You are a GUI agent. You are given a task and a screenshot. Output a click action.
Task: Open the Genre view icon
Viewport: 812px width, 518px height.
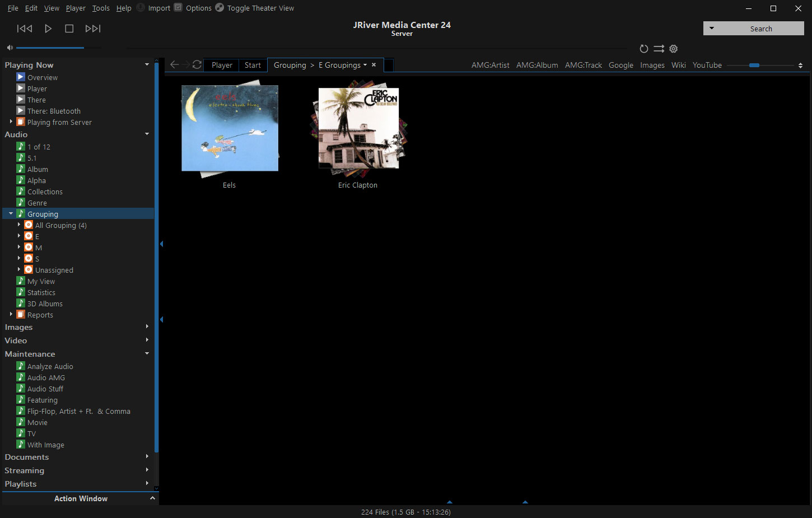(21, 203)
